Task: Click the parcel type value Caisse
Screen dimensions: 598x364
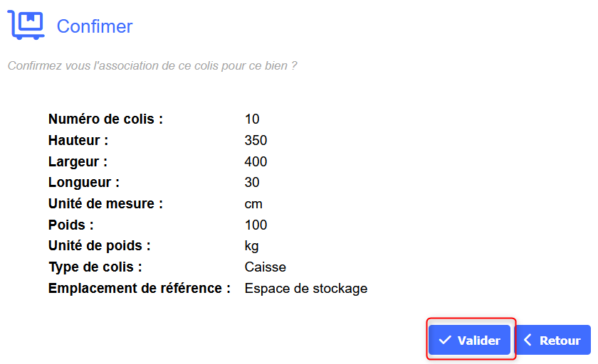Action: [265, 267]
